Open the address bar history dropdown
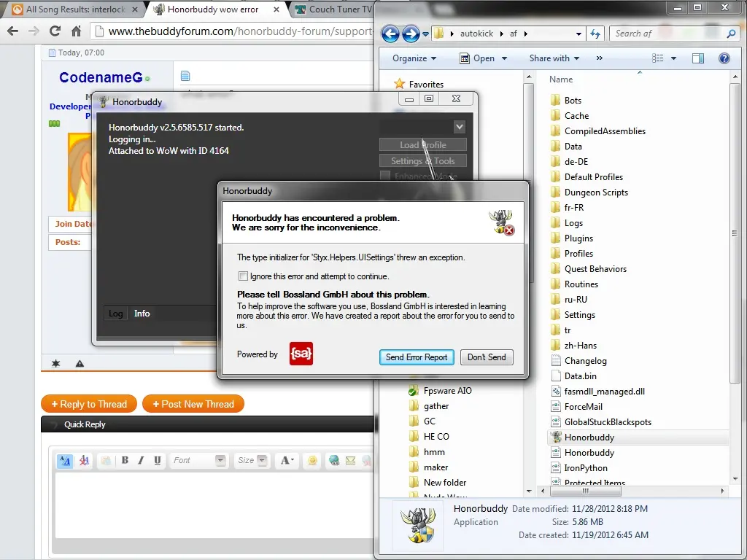This screenshot has width=747, height=560. click(x=578, y=34)
